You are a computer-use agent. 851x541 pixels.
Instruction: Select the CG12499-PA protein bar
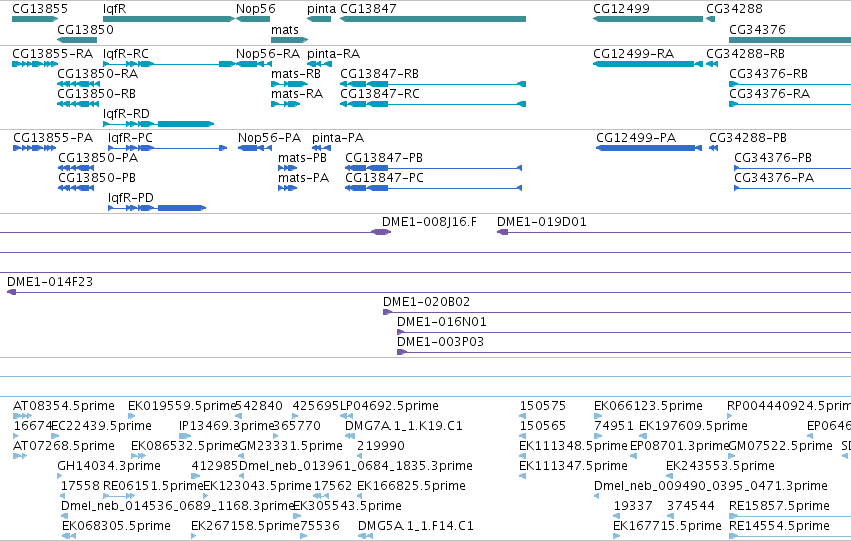[x=649, y=148]
